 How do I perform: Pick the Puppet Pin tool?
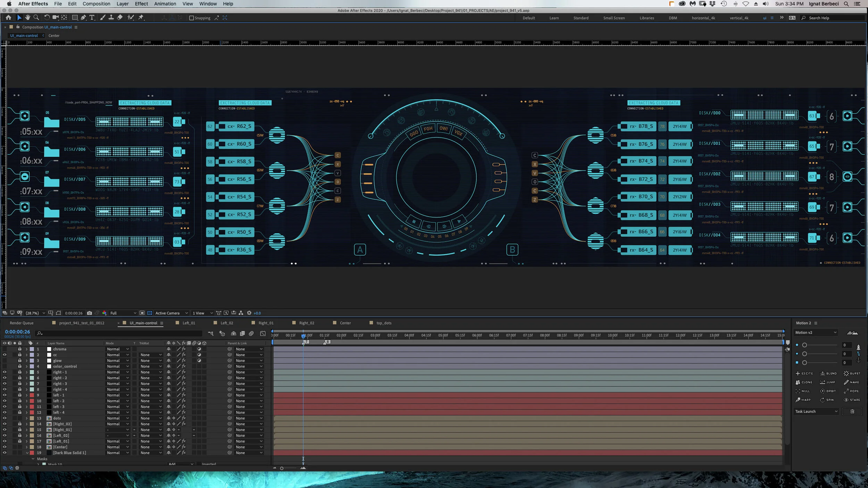tap(141, 18)
